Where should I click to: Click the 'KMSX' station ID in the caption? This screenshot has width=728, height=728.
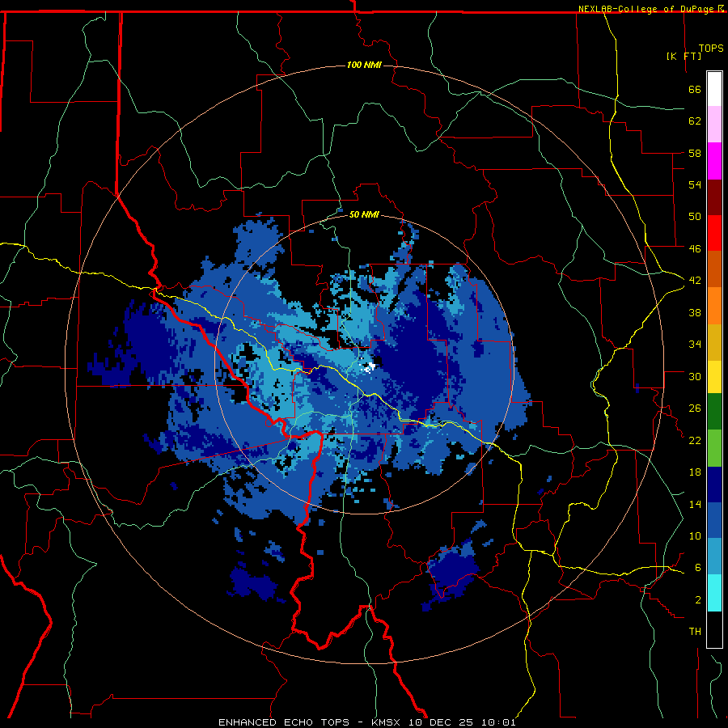tap(387, 722)
